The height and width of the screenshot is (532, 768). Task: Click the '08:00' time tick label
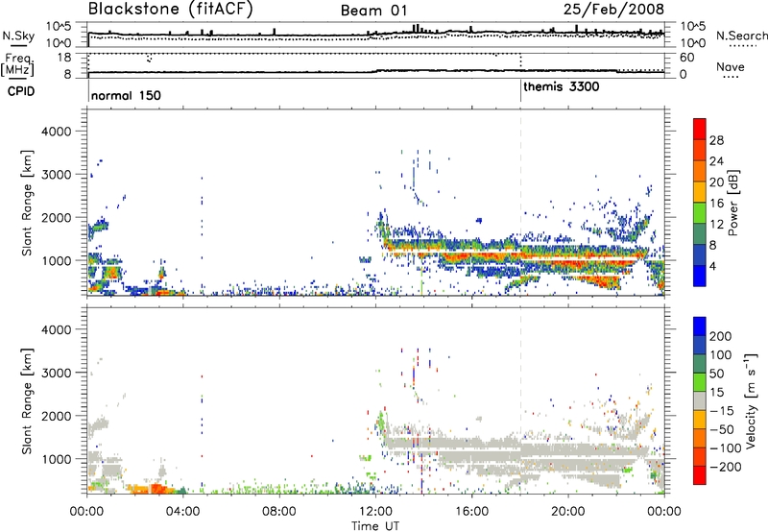(279, 512)
